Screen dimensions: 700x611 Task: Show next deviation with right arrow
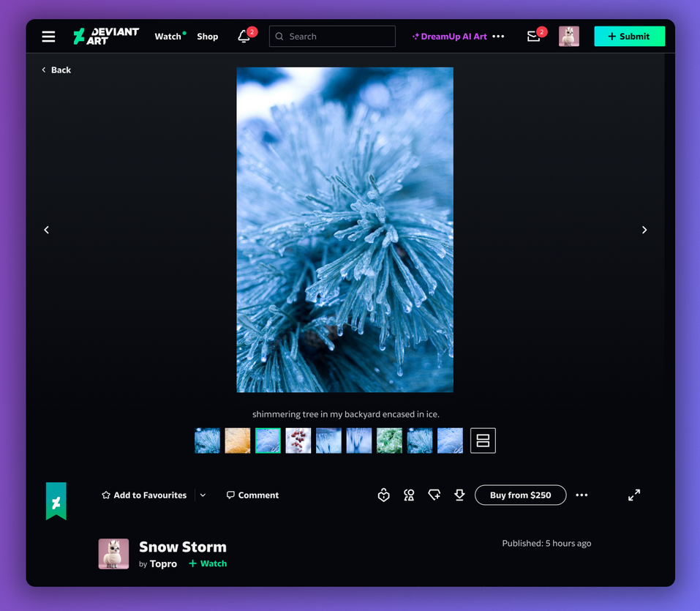point(644,230)
